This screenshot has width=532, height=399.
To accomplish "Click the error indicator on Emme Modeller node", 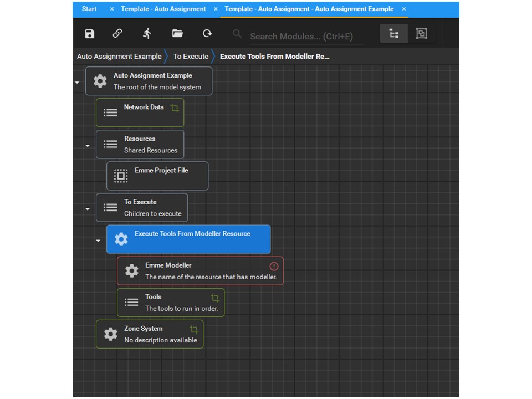I will click(273, 266).
